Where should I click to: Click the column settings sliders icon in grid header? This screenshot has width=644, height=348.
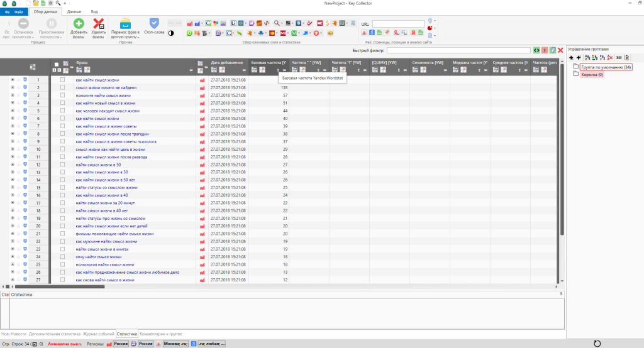pos(33,67)
